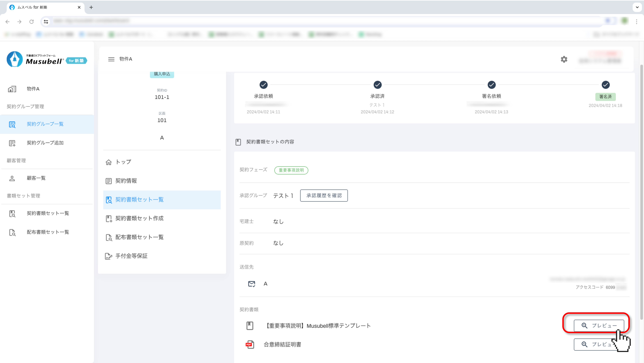
Task: Click the 物件A building icon in sidebar
Action: tap(12, 89)
